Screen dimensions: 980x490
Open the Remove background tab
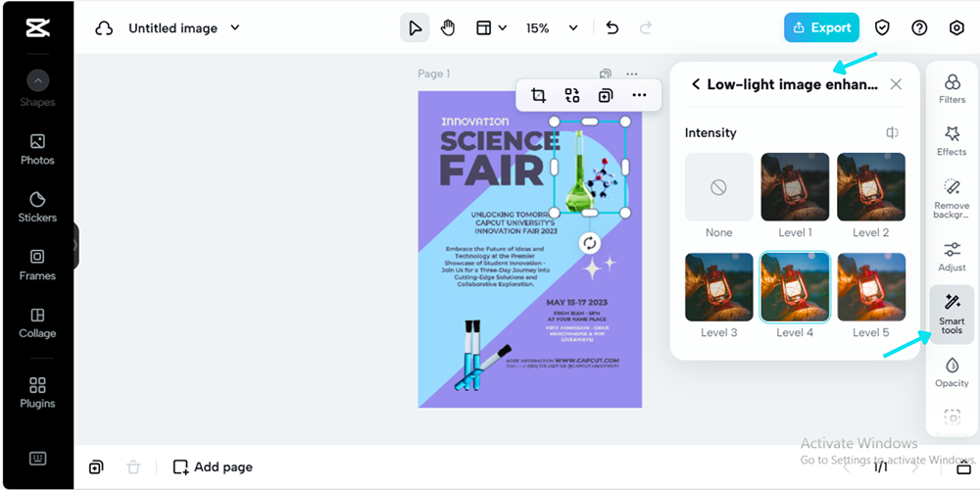coord(952,198)
